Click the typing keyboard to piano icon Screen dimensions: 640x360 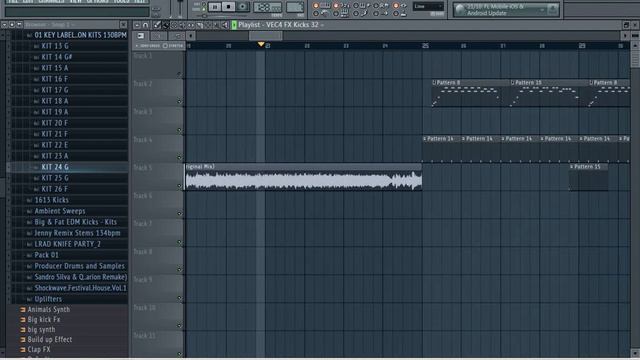coord(324,6)
